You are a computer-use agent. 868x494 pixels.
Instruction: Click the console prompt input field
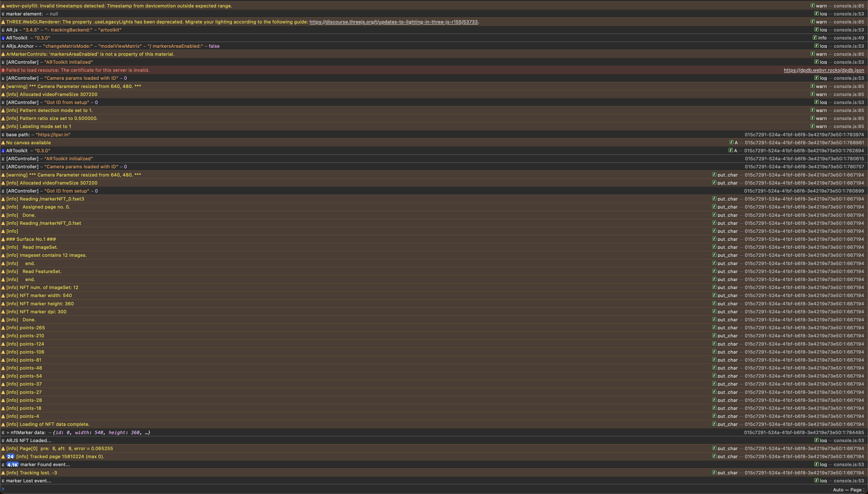407,489
